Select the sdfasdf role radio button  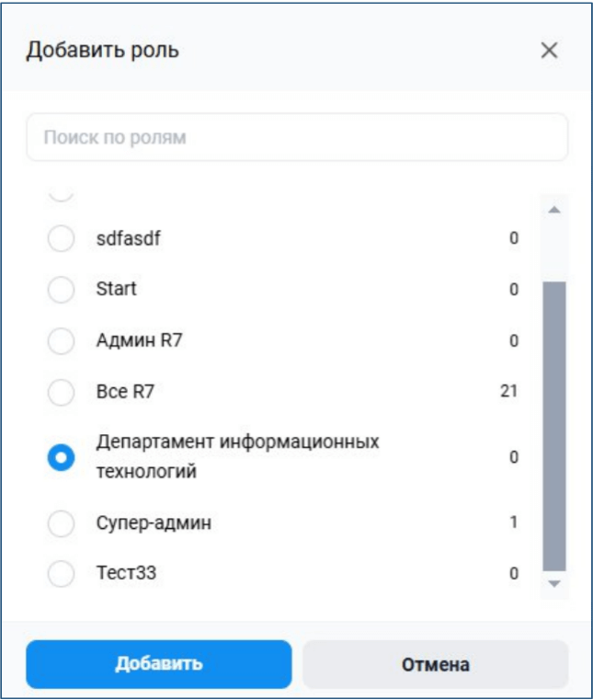61,238
